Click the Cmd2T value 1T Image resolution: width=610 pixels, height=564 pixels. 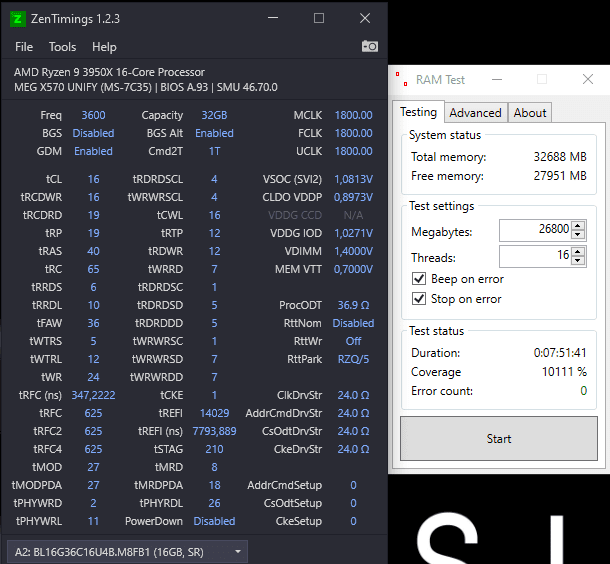(214, 151)
